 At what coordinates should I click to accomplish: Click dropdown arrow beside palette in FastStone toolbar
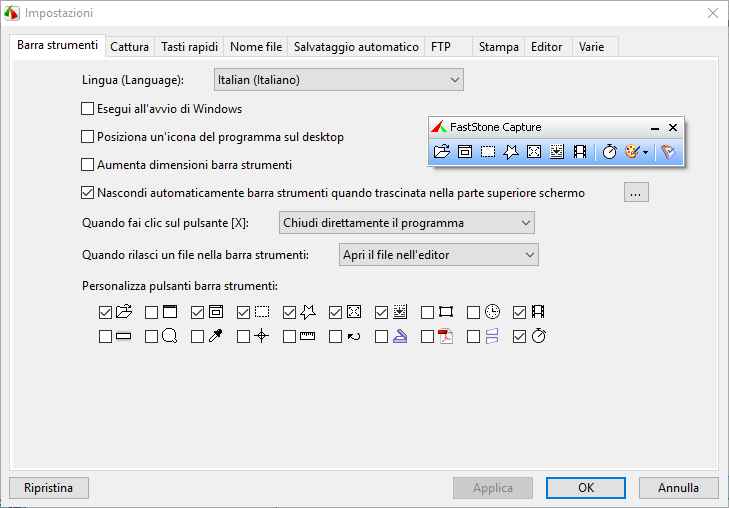pyautogui.click(x=645, y=152)
